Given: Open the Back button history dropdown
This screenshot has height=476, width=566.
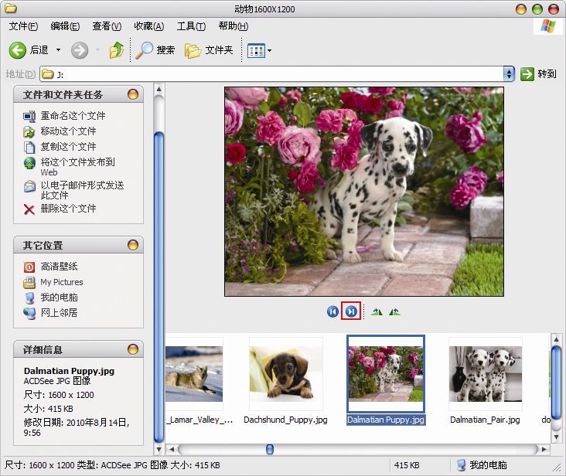Looking at the screenshot, I should tap(58, 50).
